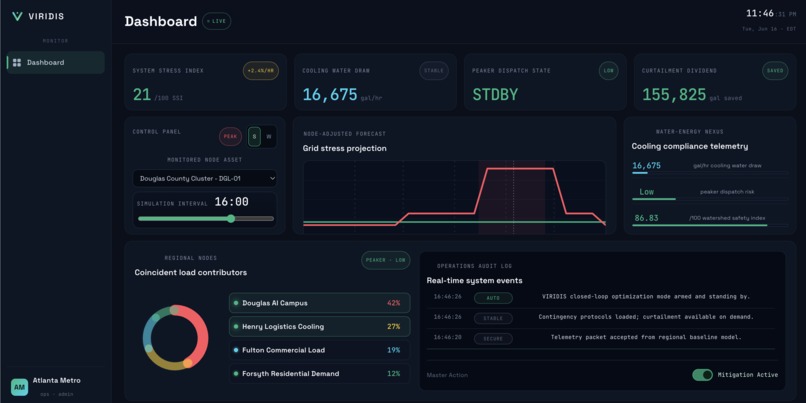The width and height of the screenshot is (806, 403).
Task: Click the simulation interval slider handle
Action: coord(231,218)
